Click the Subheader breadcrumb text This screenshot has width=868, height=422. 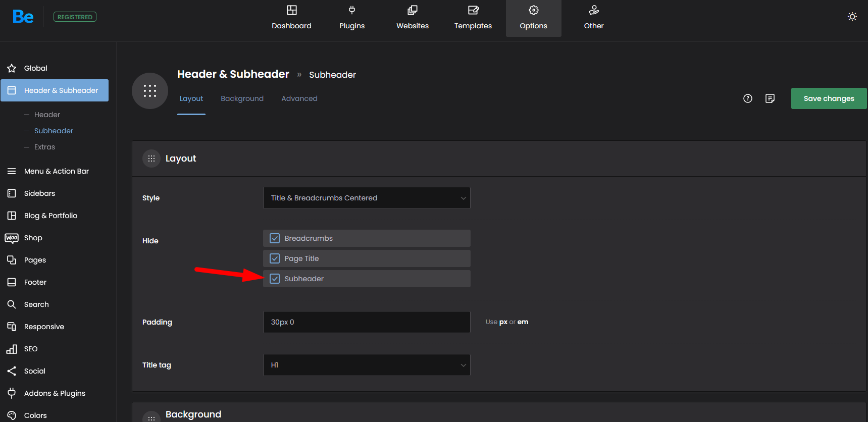(x=332, y=75)
